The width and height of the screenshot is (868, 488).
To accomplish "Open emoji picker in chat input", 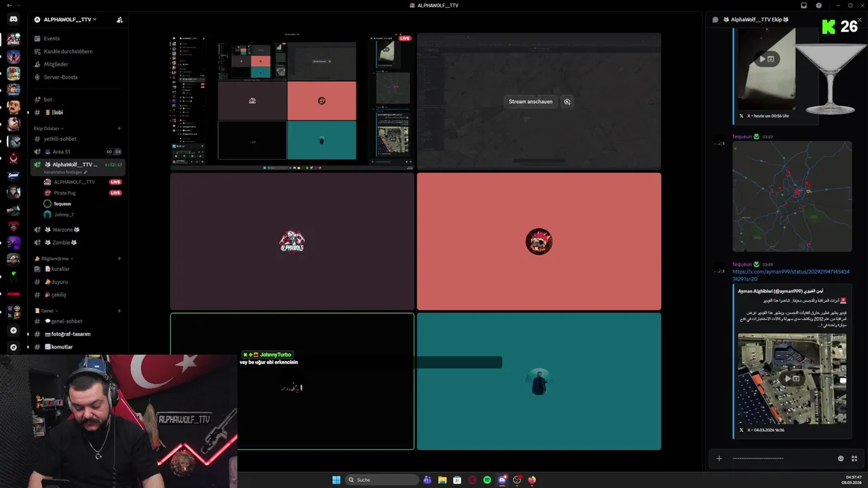I will [x=841, y=458].
